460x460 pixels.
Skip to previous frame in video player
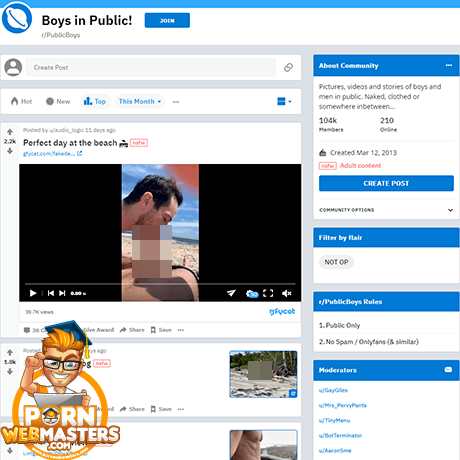click(51, 293)
